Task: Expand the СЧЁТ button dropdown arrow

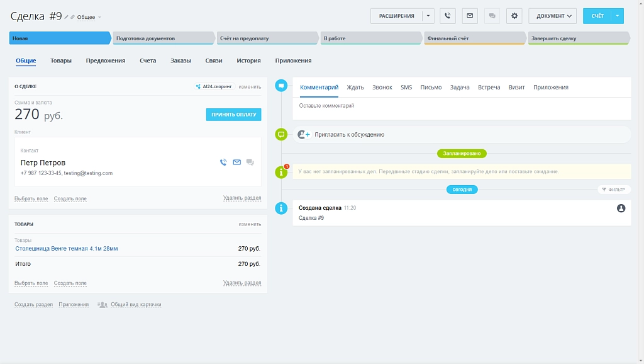Action: pyautogui.click(x=618, y=16)
